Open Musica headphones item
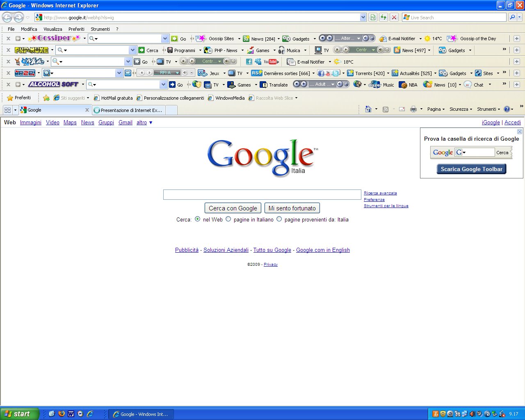Image resolution: width=525 pixels, height=420 pixels. [x=289, y=50]
